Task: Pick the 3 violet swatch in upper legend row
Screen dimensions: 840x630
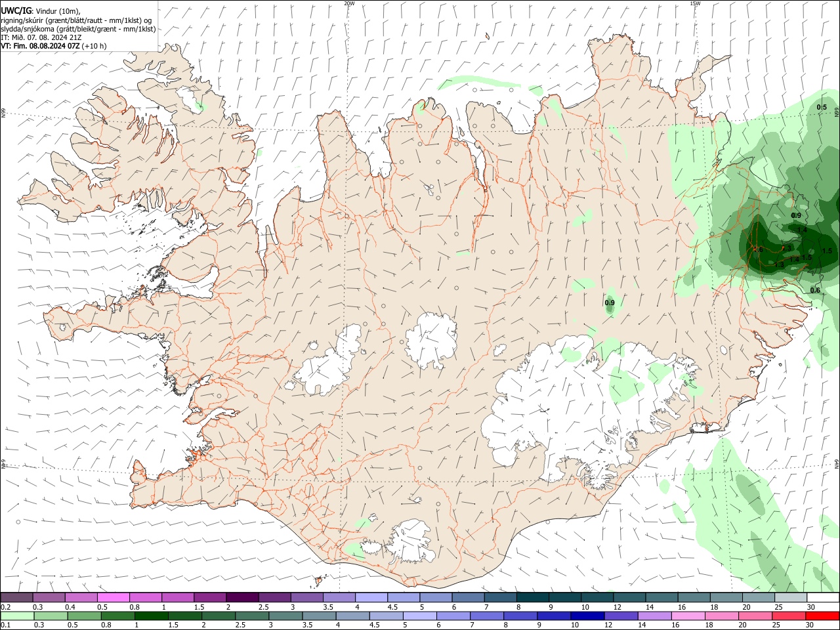Action: [306, 597]
